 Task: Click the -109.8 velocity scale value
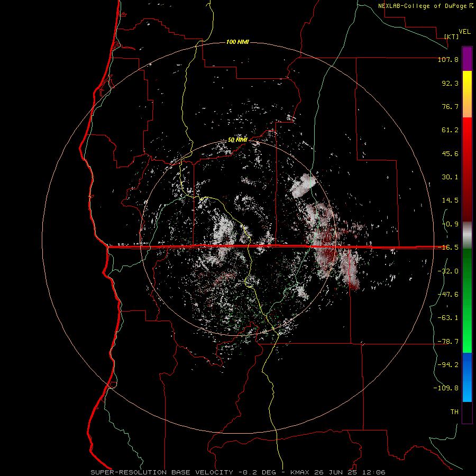point(446,388)
